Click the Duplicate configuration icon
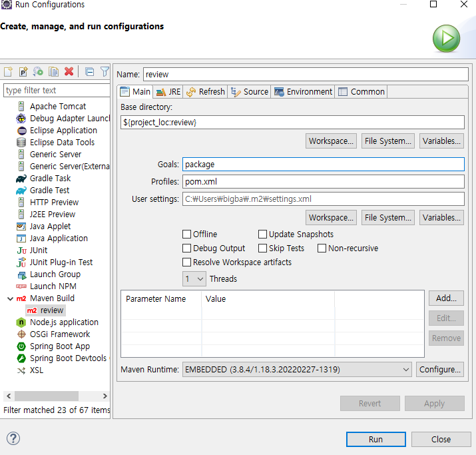Screen dimensions: 476x455 click(53, 72)
